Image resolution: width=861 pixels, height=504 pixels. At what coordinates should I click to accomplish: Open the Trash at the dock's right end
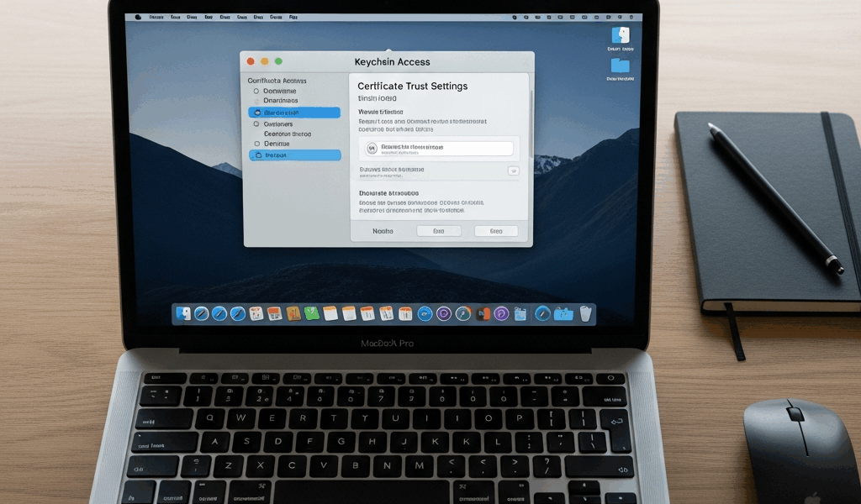584,314
